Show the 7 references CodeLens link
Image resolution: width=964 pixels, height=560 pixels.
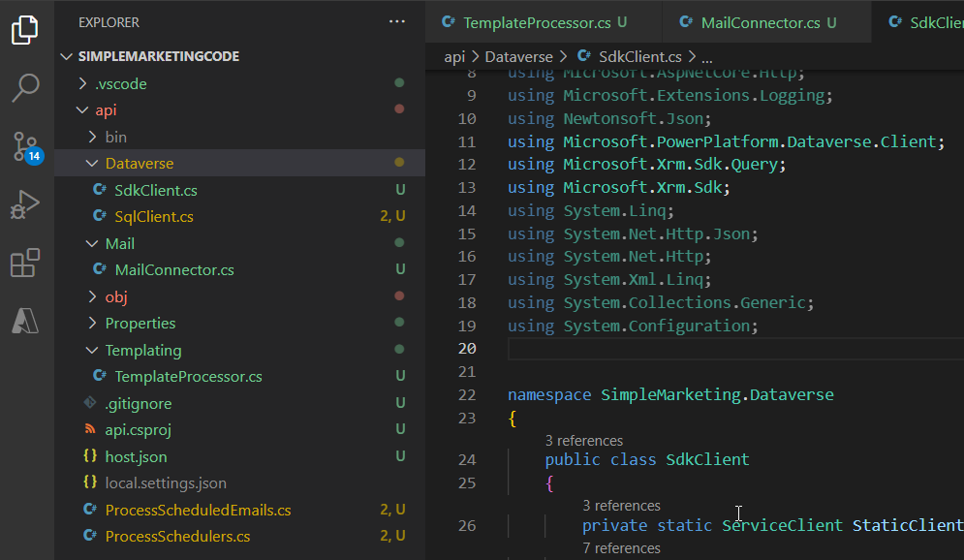coord(622,547)
